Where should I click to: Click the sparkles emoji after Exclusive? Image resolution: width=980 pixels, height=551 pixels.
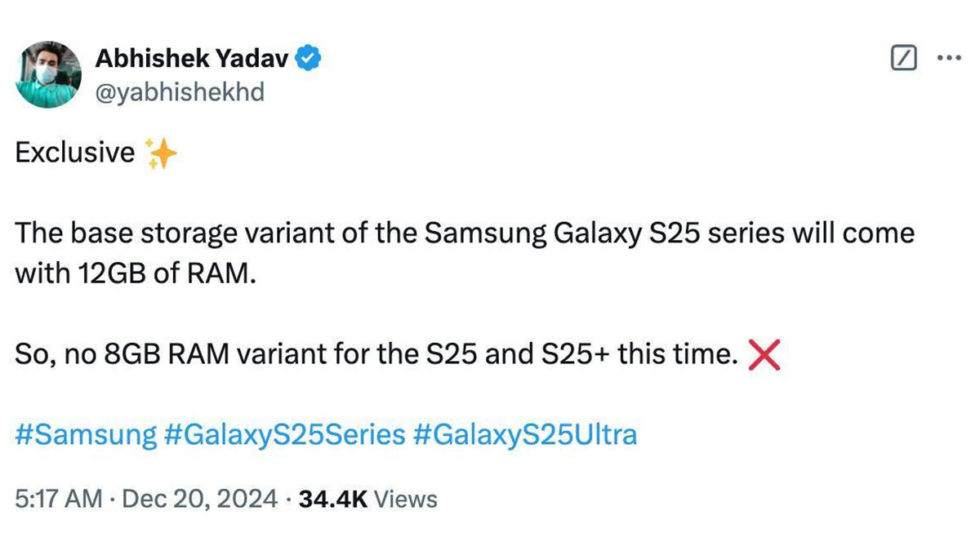160,153
